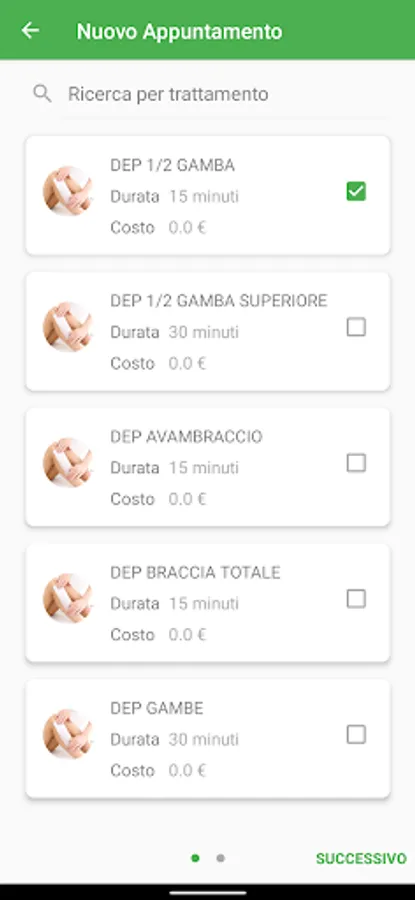Select the first green page indicator dot

[195, 859]
